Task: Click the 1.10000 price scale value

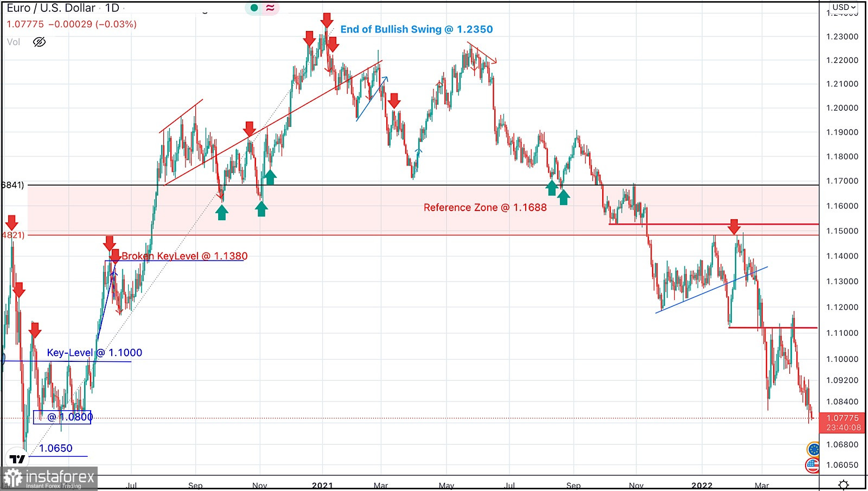Action: pos(842,359)
